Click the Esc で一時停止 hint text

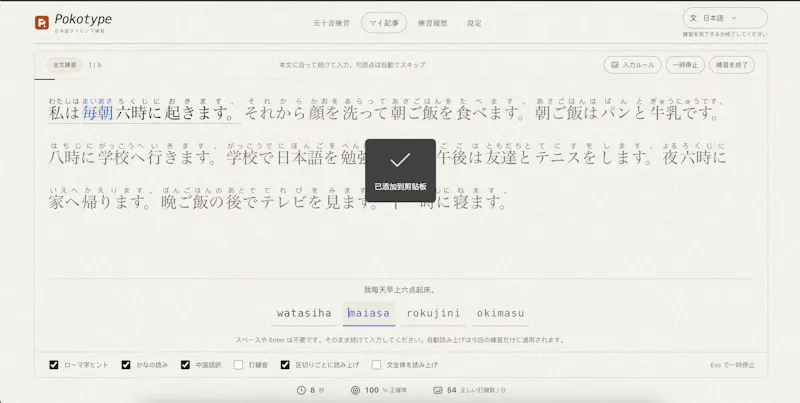(x=732, y=365)
